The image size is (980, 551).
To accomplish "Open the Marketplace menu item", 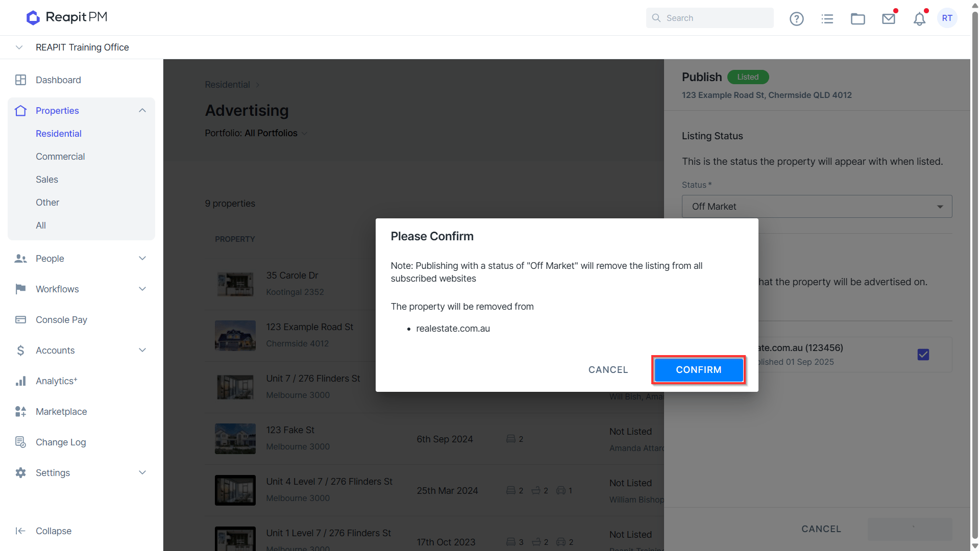I will click(x=61, y=412).
